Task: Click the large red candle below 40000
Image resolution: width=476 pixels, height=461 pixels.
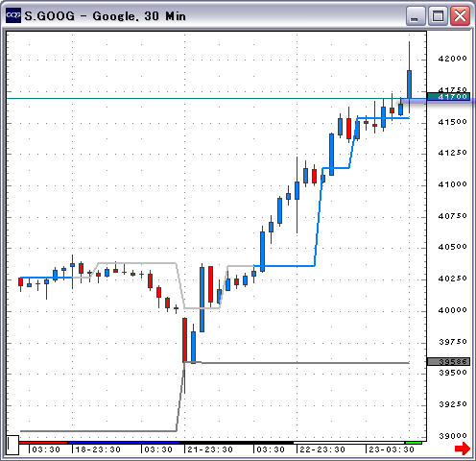Action: click(x=184, y=340)
